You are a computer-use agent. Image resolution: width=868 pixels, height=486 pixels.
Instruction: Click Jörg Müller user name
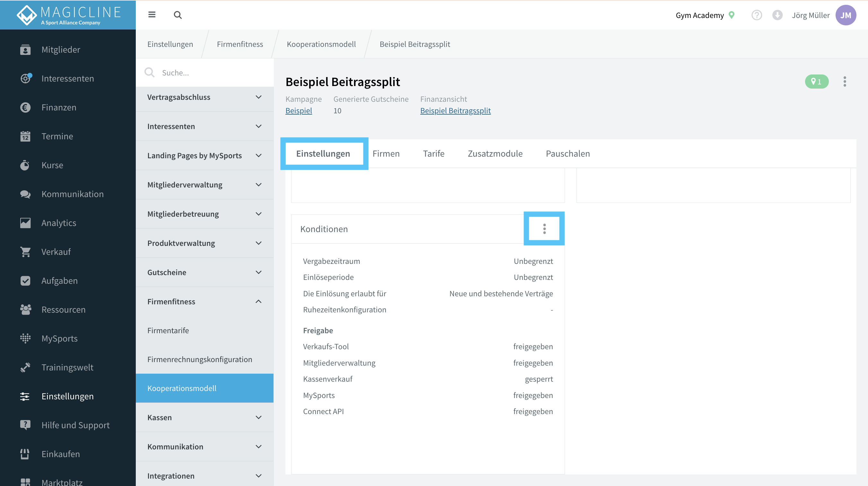tap(811, 15)
